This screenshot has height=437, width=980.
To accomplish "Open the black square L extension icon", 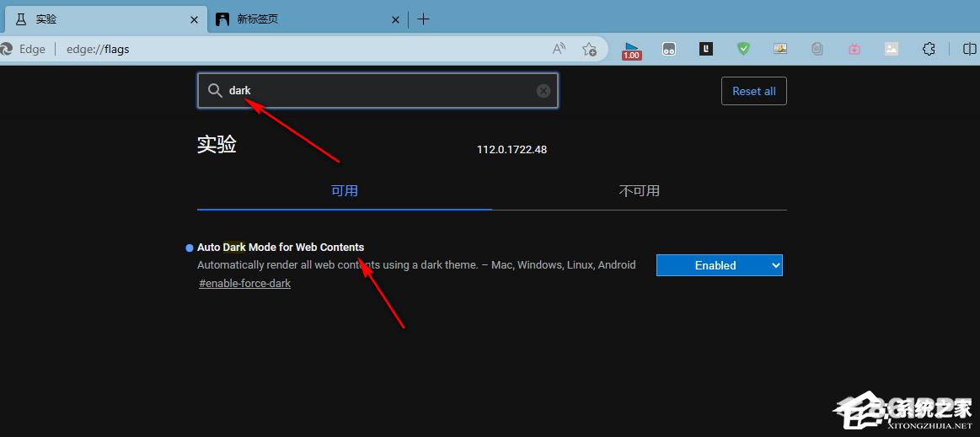I will (705, 49).
